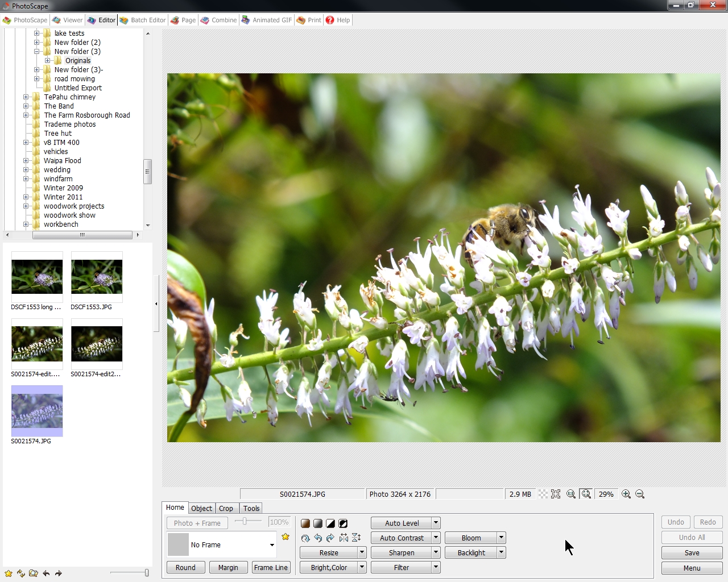The width and height of the screenshot is (728, 582).
Task: Click the Auto Level button
Action: 401,523
